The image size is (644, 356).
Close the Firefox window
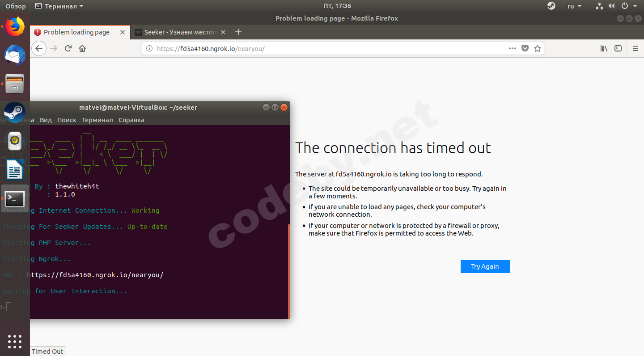point(637,18)
